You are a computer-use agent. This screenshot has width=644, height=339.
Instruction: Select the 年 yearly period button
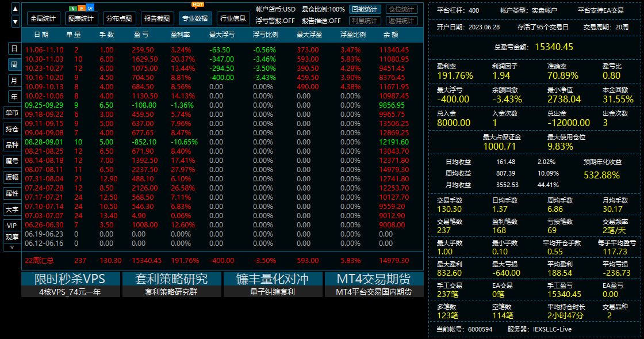click(x=14, y=97)
